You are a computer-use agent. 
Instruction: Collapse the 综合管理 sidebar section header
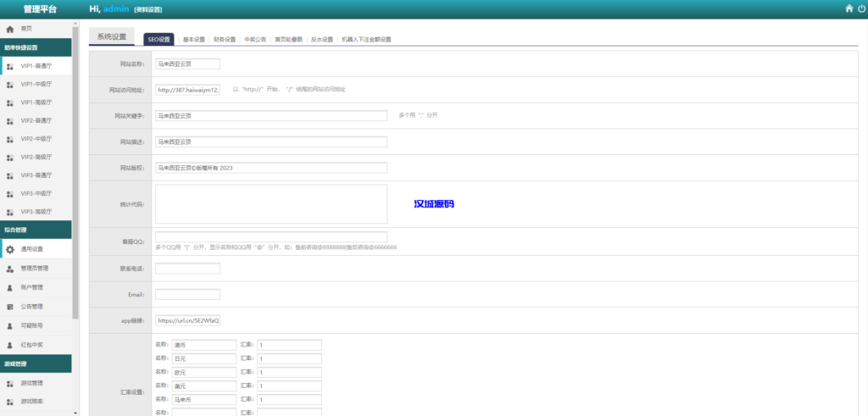(36, 230)
